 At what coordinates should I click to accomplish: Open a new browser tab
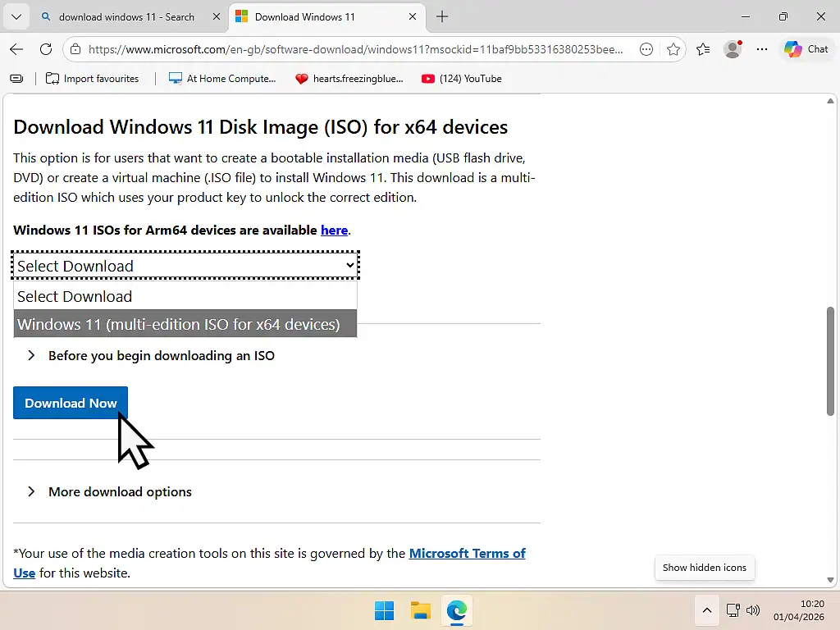(x=441, y=16)
